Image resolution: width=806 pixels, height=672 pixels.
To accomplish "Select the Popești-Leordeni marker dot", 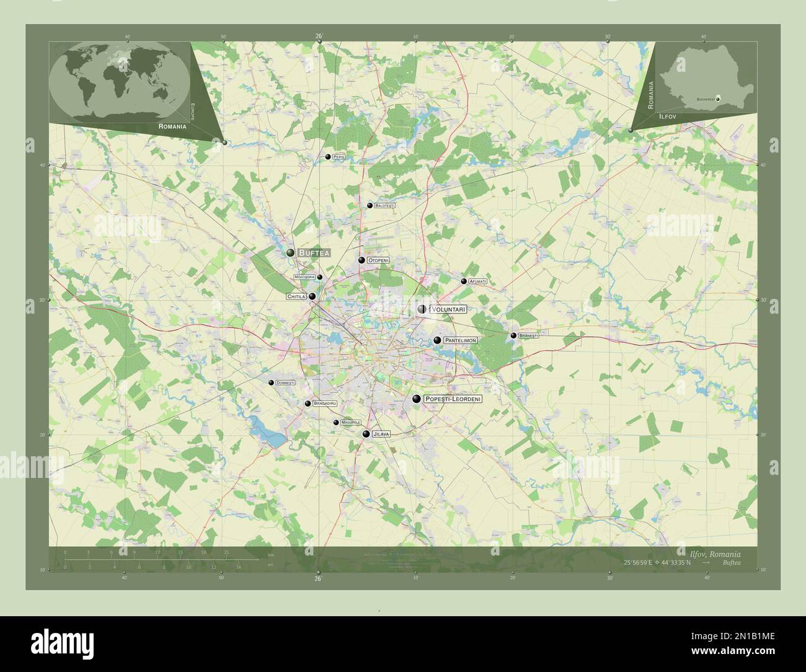I will click(x=417, y=399).
